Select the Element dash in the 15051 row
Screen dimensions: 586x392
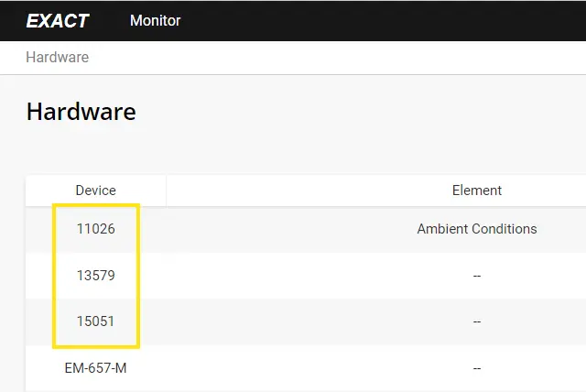pyautogui.click(x=476, y=321)
